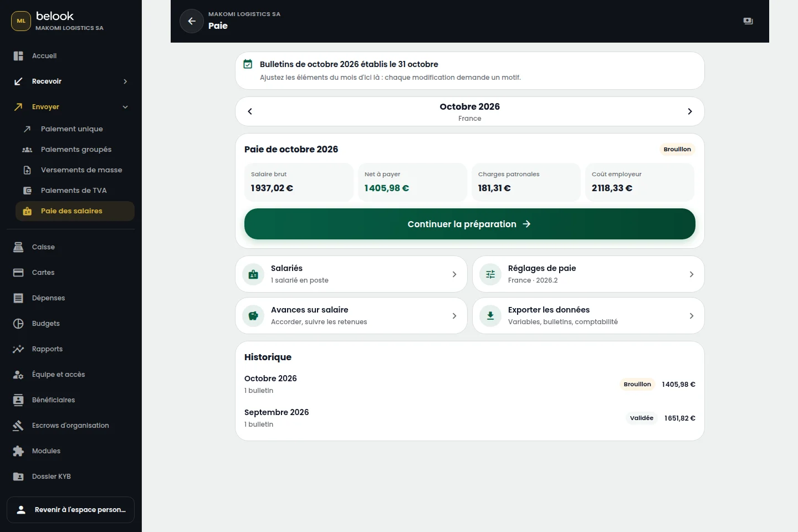This screenshot has height=532, width=798.
Task: Open Octobre 2026 entry in Historique
Action: click(470, 384)
